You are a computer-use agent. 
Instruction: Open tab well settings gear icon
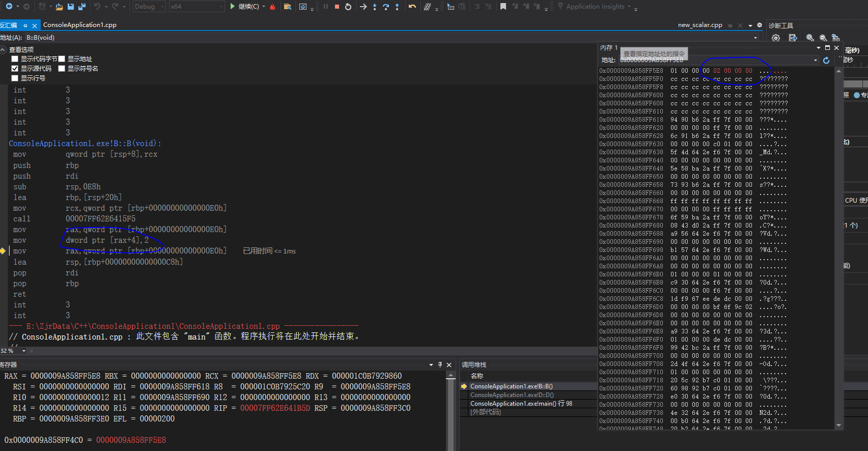[760, 25]
